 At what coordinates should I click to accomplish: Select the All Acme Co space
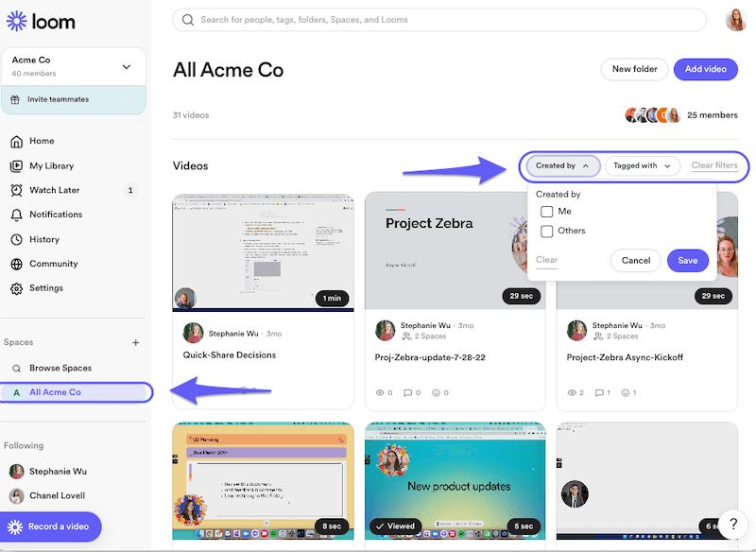(55, 392)
